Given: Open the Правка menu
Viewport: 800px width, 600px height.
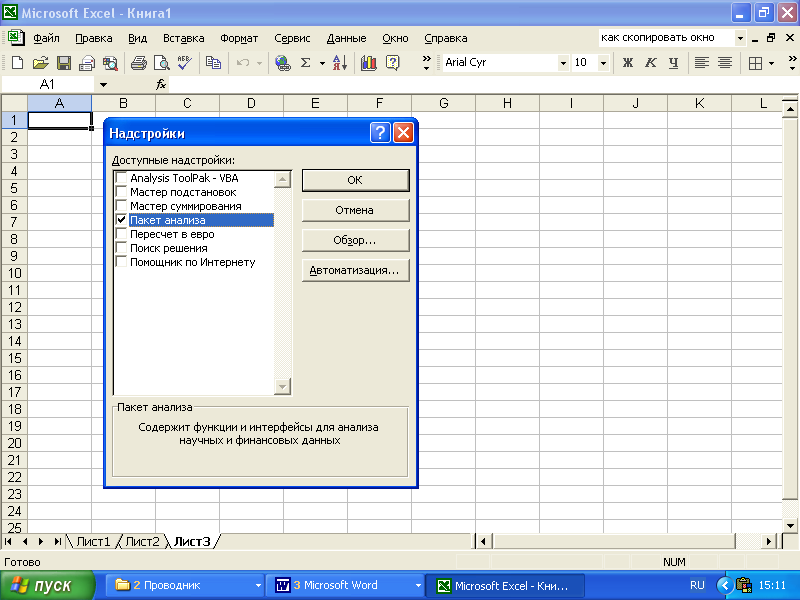Looking at the screenshot, I should coord(94,38).
